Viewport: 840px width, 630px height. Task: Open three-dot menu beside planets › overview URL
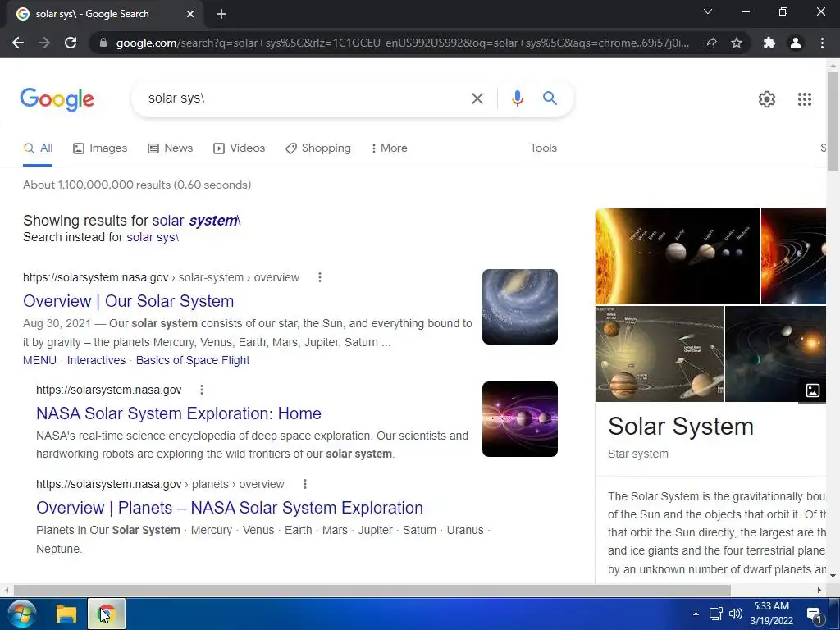click(305, 484)
